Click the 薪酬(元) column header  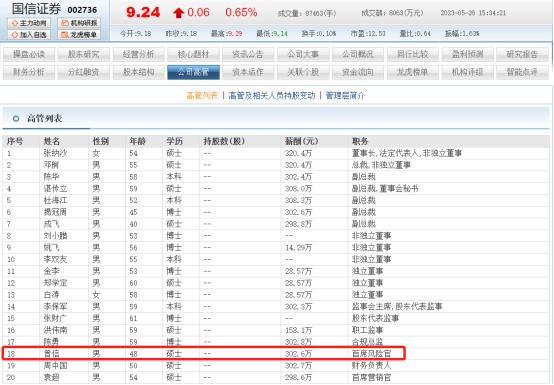(x=301, y=141)
